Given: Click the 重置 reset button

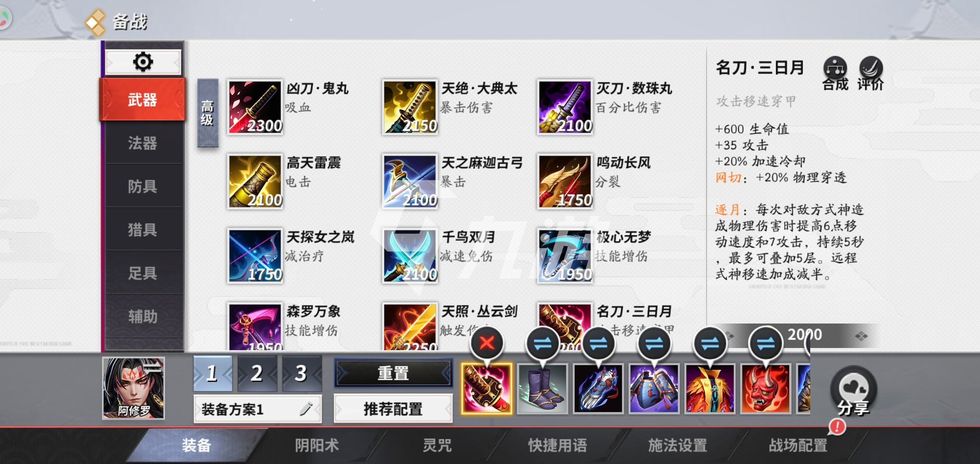Looking at the screenshot, I should (393, 373).
